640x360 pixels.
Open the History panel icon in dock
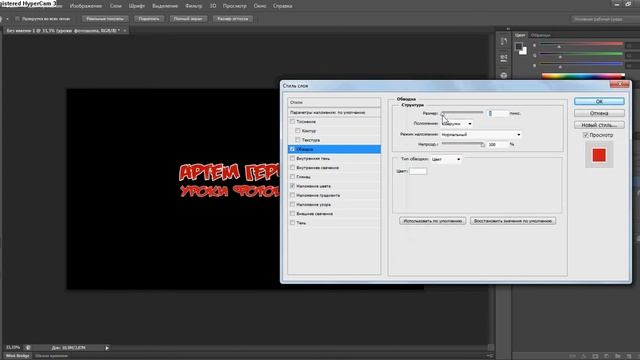click(x=504, y=41)
